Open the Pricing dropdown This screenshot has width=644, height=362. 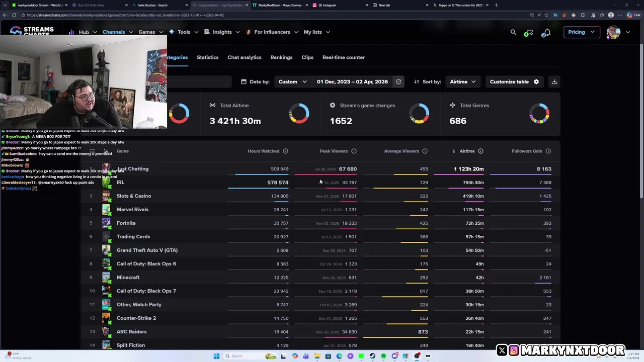581,32
